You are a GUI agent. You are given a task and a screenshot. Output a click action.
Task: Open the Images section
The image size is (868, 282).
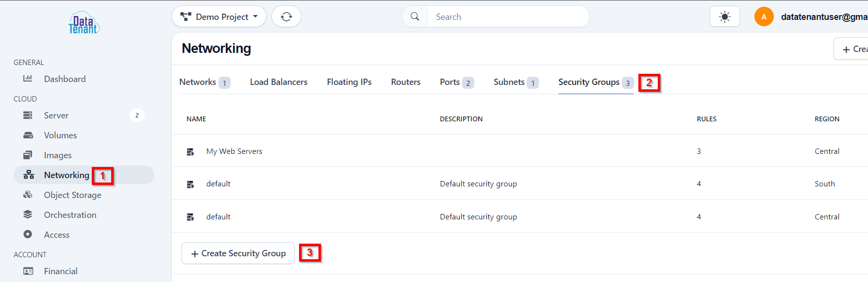[x=58, y=155]
